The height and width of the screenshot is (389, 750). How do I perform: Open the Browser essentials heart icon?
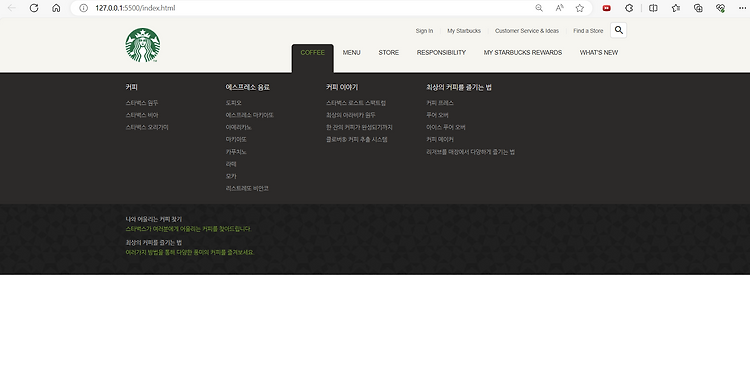pos(720,8)
